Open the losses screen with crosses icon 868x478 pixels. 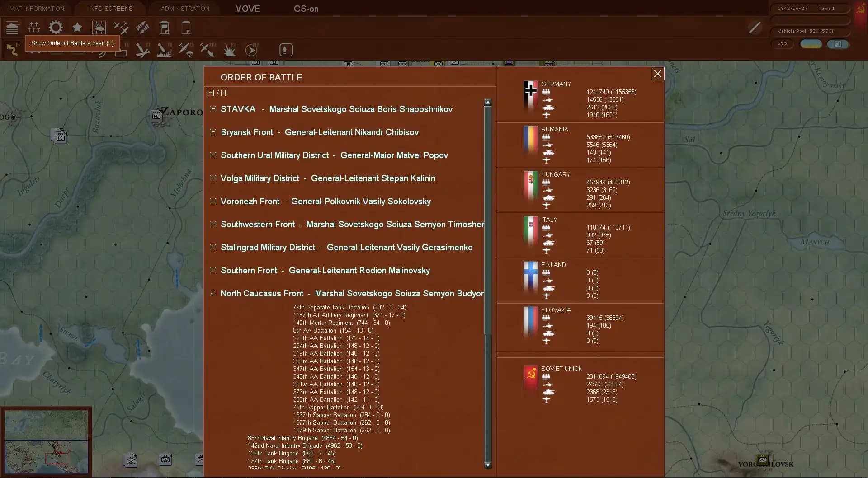tap(34, 28)
